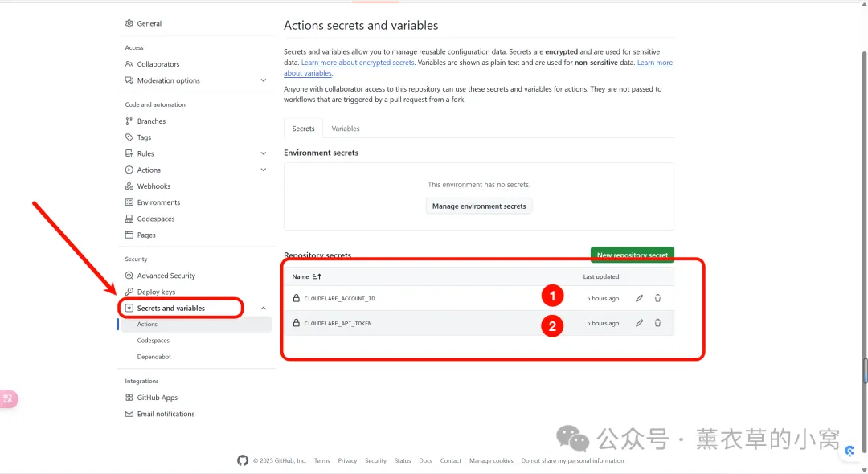Open Privacy link in footer

(x=347, y=460)
